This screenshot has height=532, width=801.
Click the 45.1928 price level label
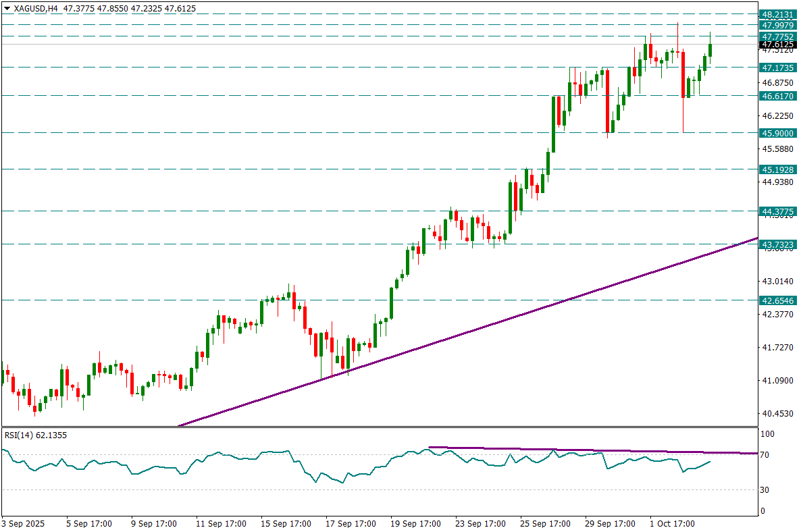(777, 169)
